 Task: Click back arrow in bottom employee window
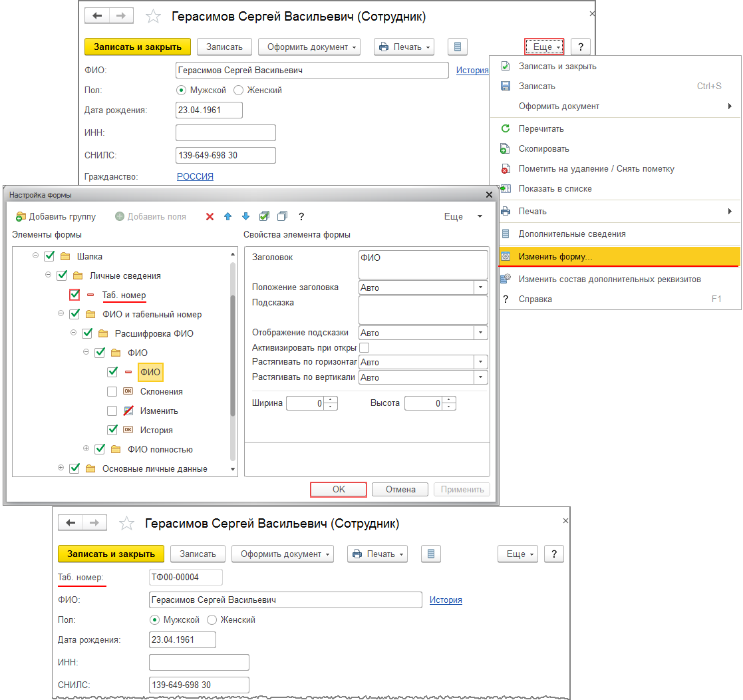71,523
